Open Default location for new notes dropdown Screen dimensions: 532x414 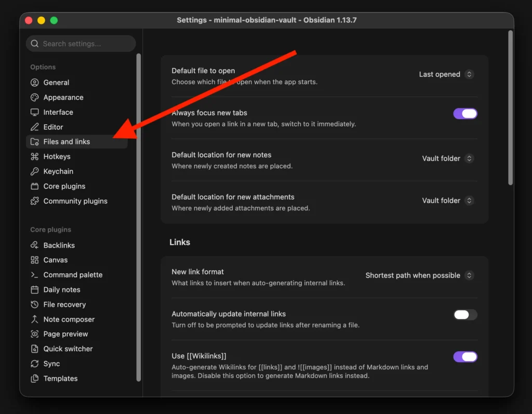[447, 158]
